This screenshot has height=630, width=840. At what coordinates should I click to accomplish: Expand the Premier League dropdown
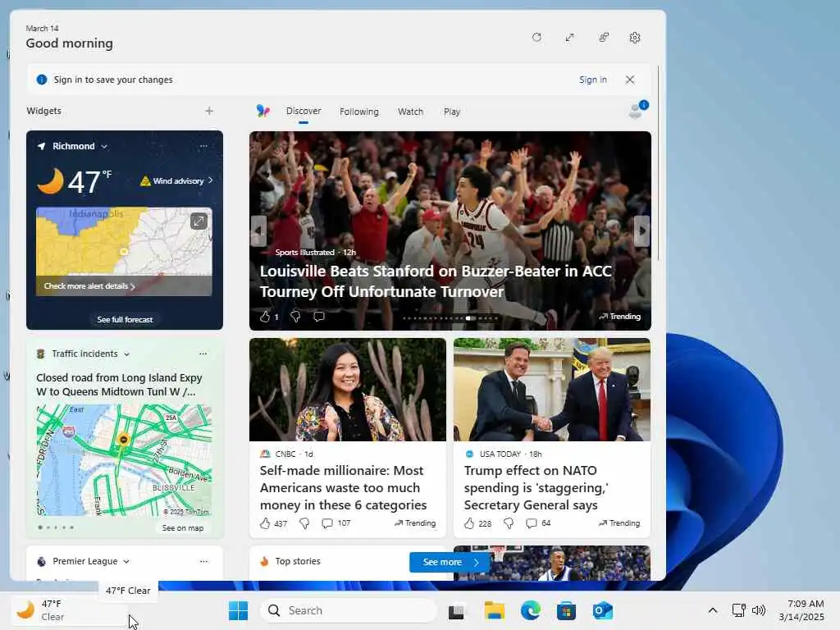126,561
